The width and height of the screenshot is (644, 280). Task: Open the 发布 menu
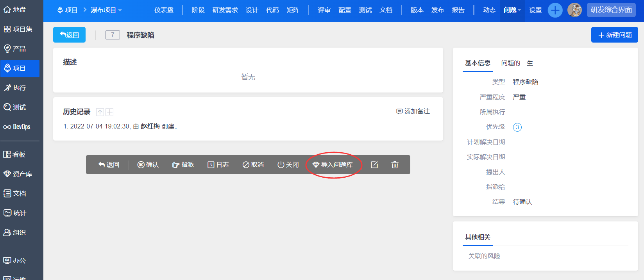[438, 10]
